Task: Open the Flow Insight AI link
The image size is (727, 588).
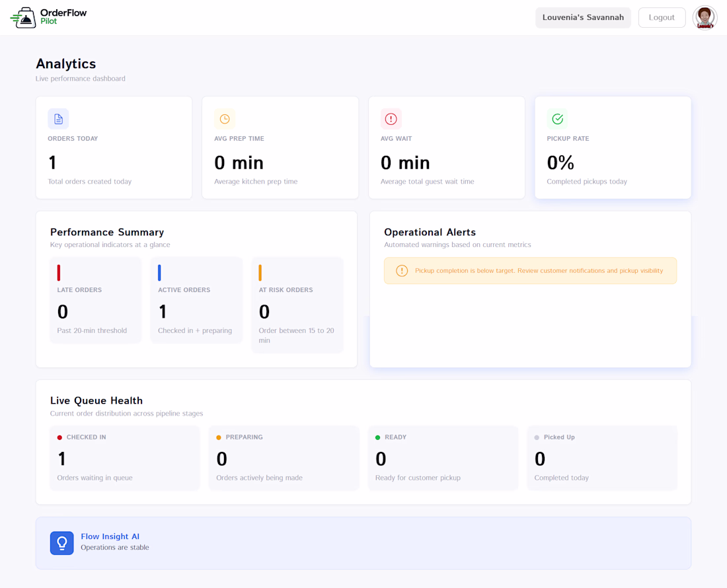Action: click(110, 536)
